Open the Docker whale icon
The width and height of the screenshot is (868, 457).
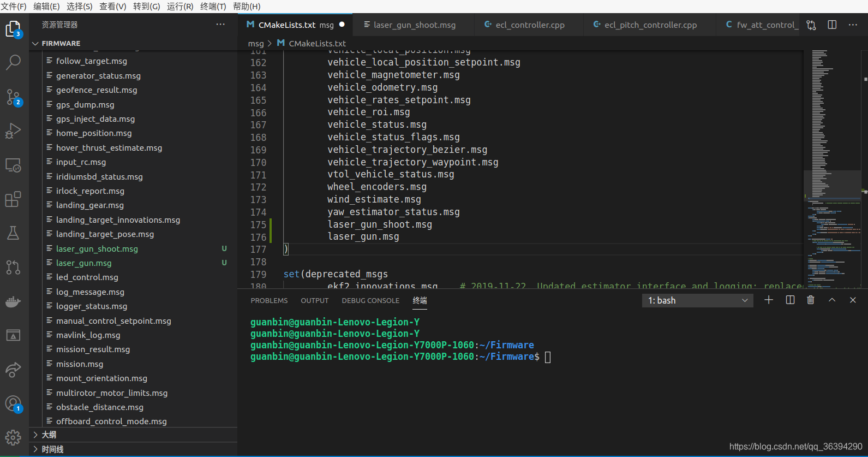(x=13, y=301)
